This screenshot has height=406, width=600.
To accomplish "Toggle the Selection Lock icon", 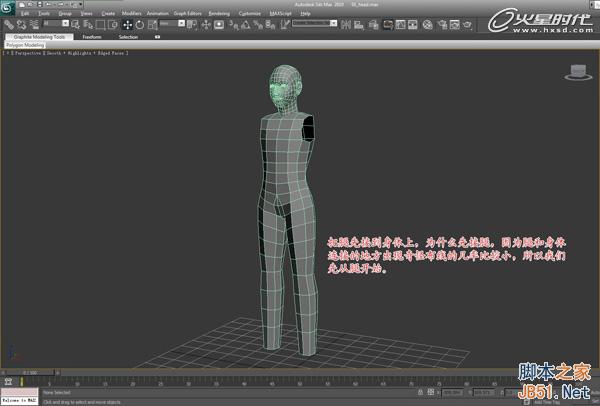I will pyautogui.click(x=421, y=392).
